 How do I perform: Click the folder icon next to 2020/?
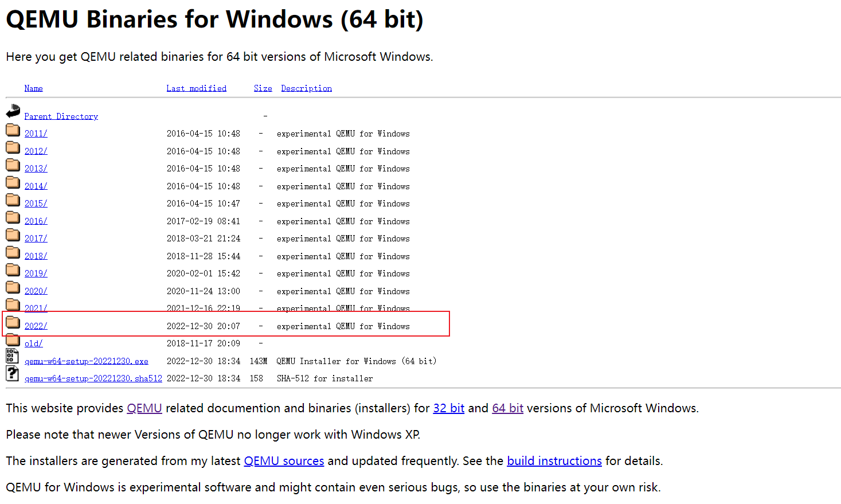(x=13, y=287)
